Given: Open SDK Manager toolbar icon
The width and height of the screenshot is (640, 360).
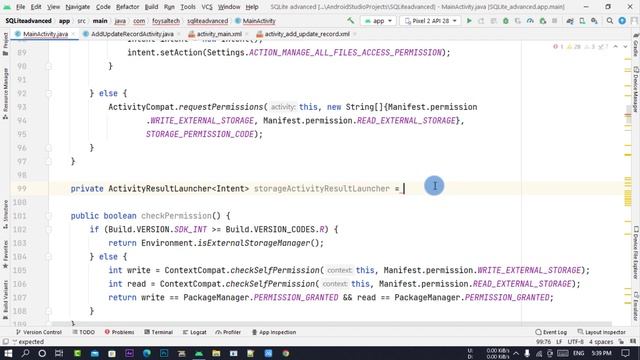Looking at the screenshot, I should click(594, 20).
